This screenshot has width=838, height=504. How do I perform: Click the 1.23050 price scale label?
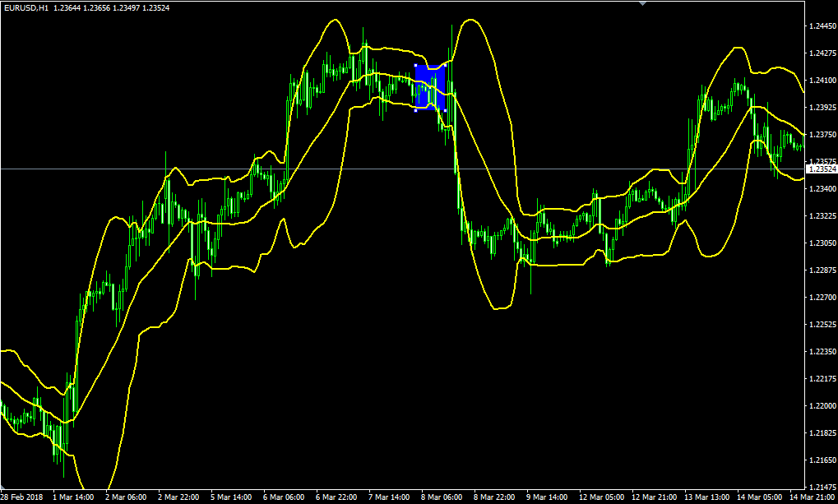(x=822, y=243)
